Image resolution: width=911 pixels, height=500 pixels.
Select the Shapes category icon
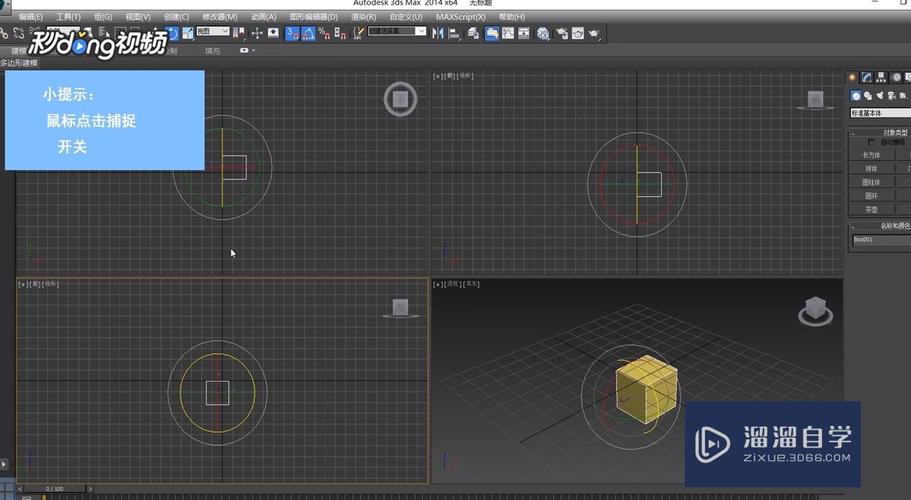click(x=868, y=96)
